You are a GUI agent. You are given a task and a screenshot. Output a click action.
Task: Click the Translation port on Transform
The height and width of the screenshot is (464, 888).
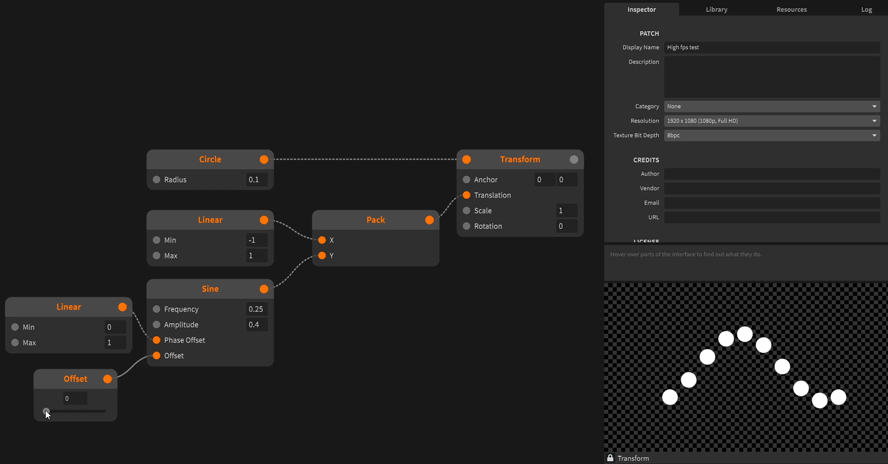point(467,195)
